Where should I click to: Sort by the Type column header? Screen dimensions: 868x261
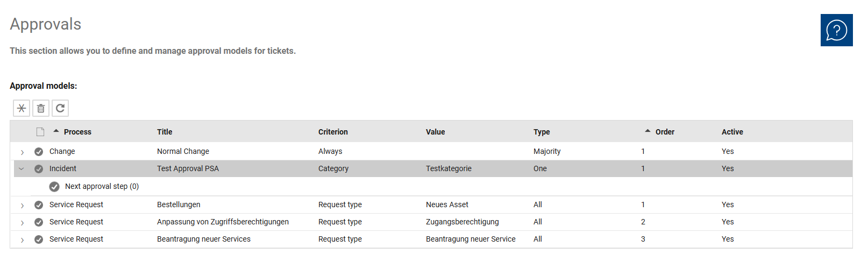pyautogui.click(x=542, y=132)
